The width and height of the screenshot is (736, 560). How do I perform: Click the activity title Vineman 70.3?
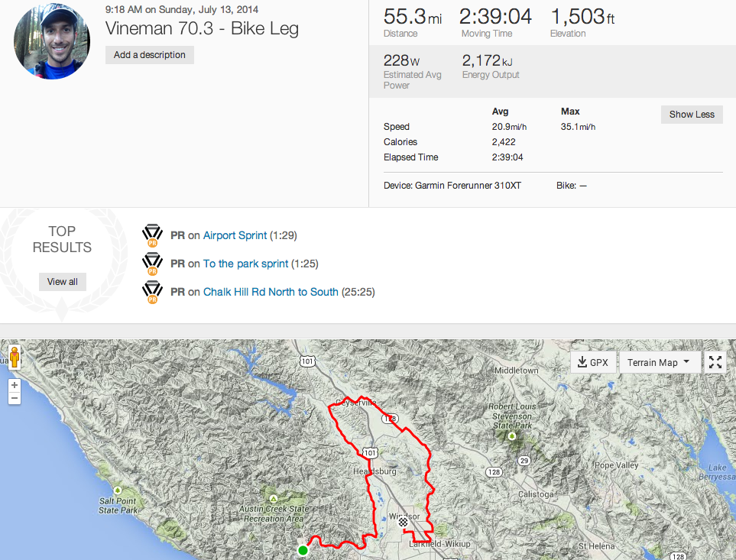202,29
